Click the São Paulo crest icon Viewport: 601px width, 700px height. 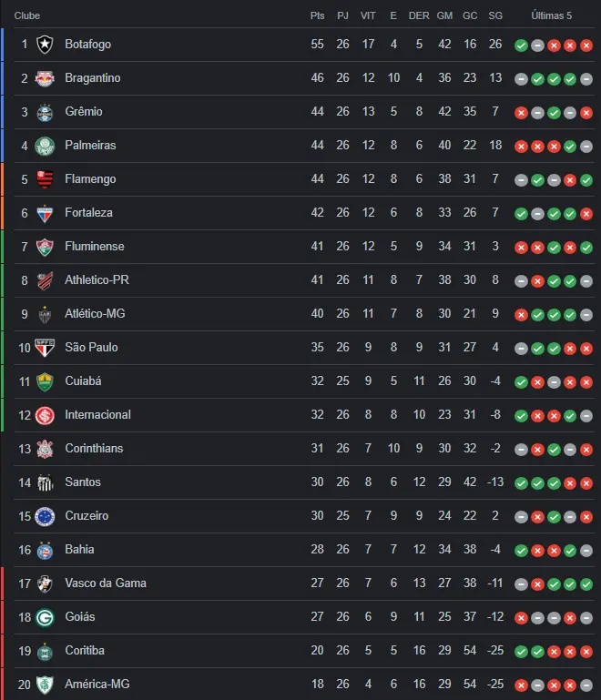coord(45,348)
